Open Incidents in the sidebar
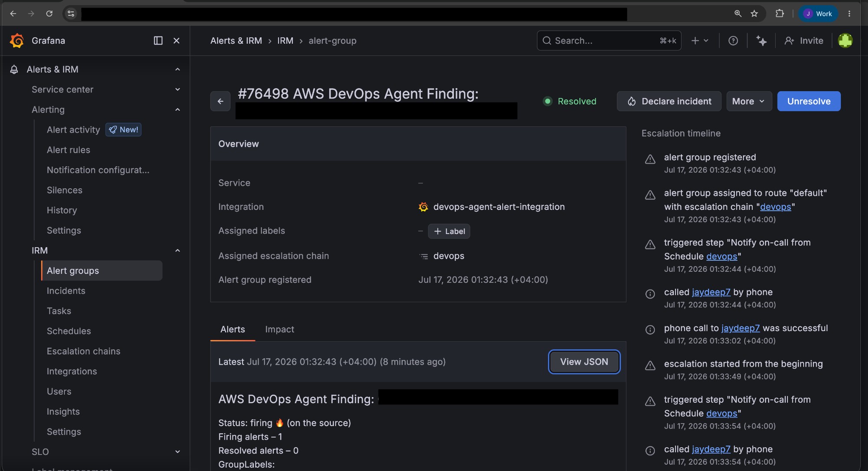 pyautogui.click(x=66, y=291)
